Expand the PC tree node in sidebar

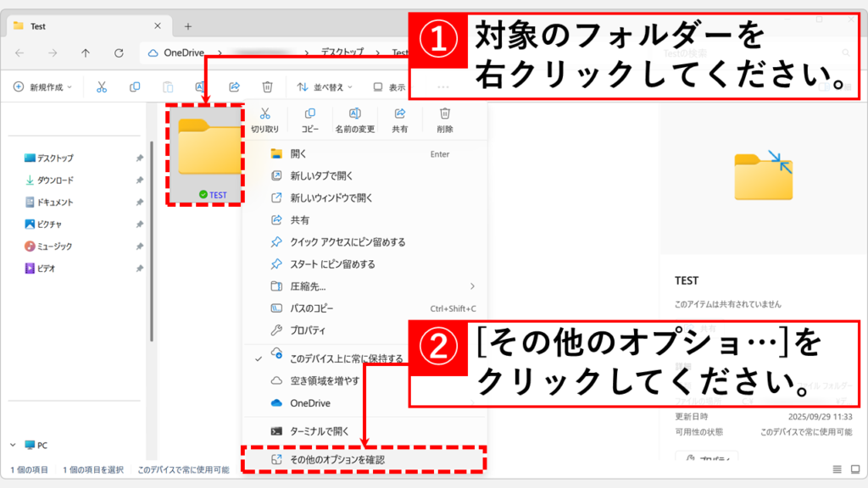14,444
